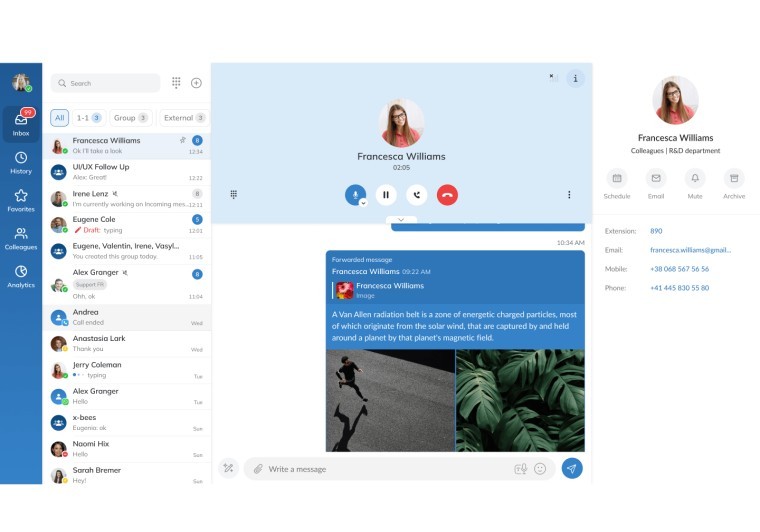Click the call signal quality icon
Screen dimensions: 760x532
[x=554, y=78]
